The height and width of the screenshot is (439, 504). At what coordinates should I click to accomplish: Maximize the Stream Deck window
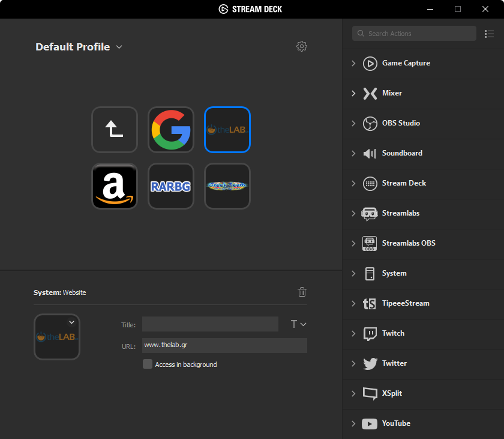pos(458,9)
